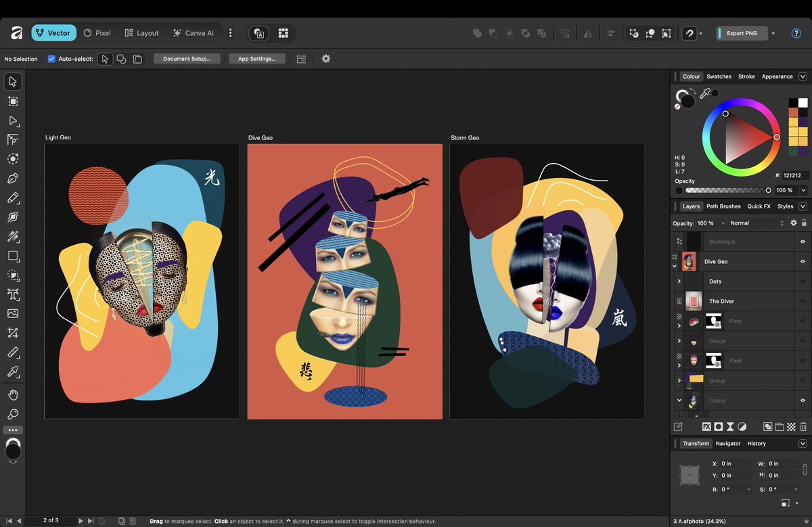Viewport: 812px width, 527px height.
Task: Open the help question mark icon
Action: point(796,33)
